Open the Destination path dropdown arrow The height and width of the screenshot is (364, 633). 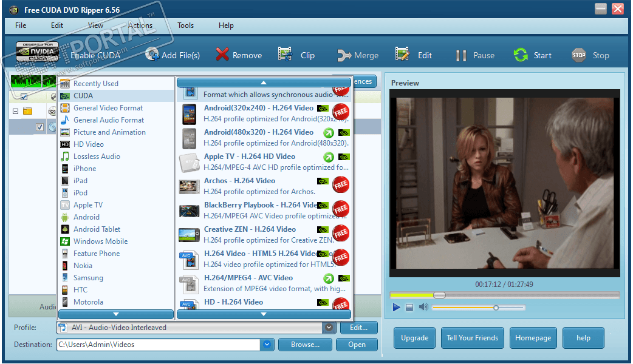[x=267, y=345]
